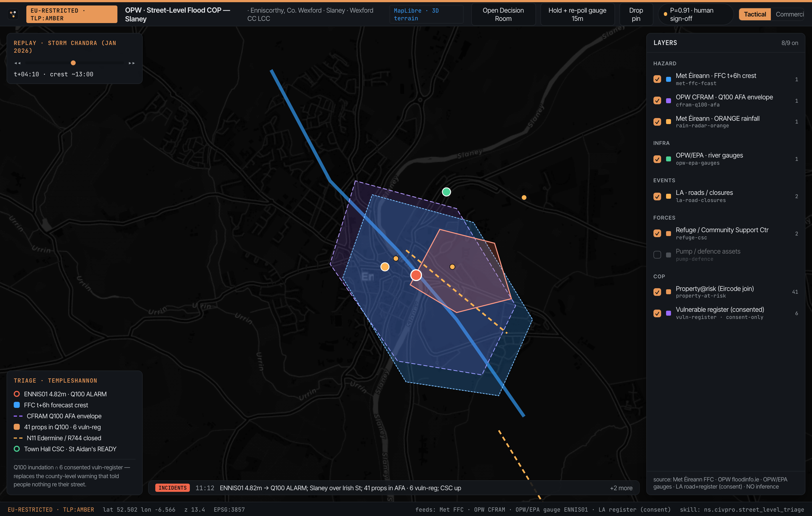Click the source attribution text in layers panel
This screenshot has height=516, width=812.
click(x=720, y=483)
